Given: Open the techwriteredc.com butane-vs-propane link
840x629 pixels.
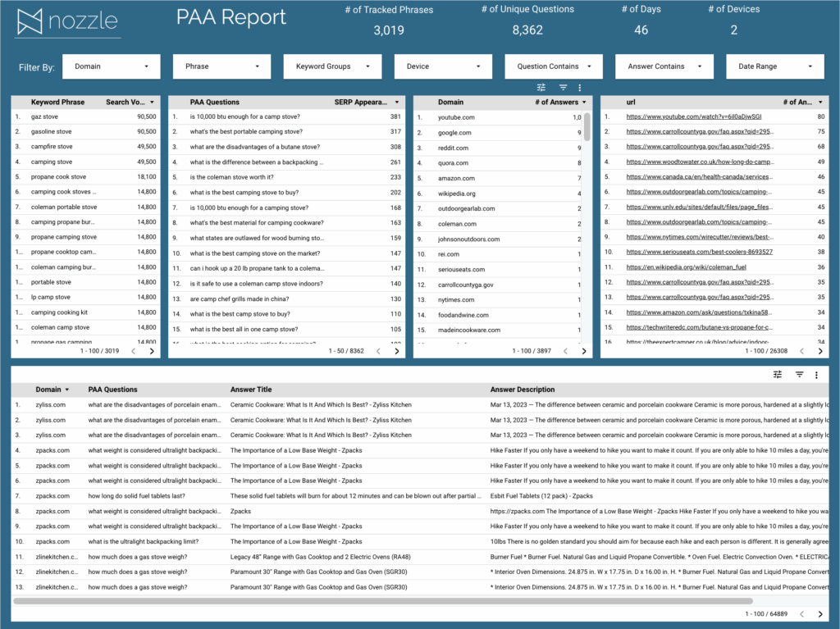Looking at the screenshot, I should (700, 327).
